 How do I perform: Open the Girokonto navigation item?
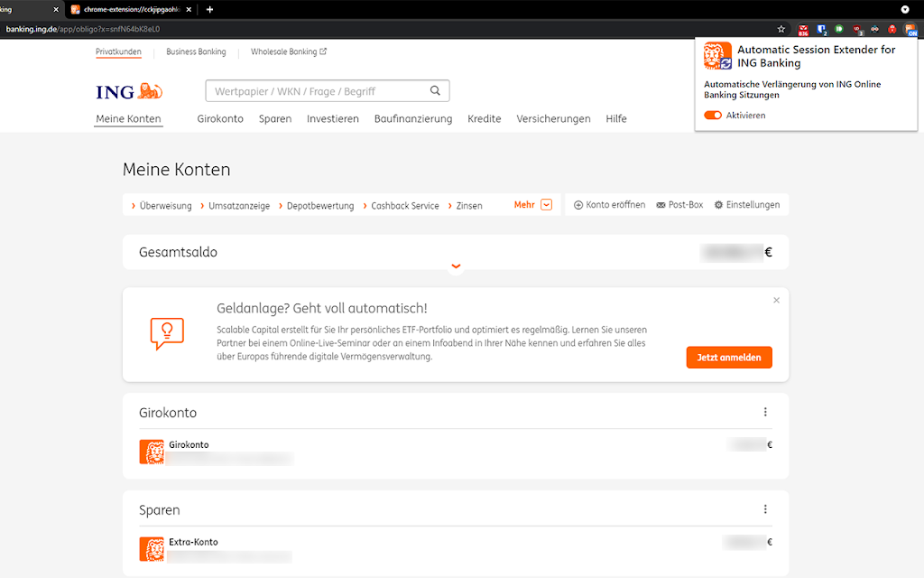coord(220,118)
